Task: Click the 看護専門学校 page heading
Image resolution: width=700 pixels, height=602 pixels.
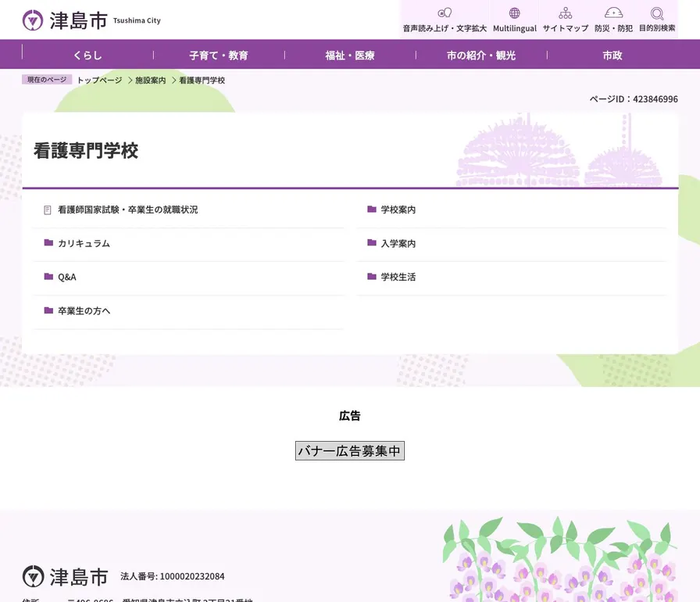Action: pyautogui.click(x=86, y=150)
